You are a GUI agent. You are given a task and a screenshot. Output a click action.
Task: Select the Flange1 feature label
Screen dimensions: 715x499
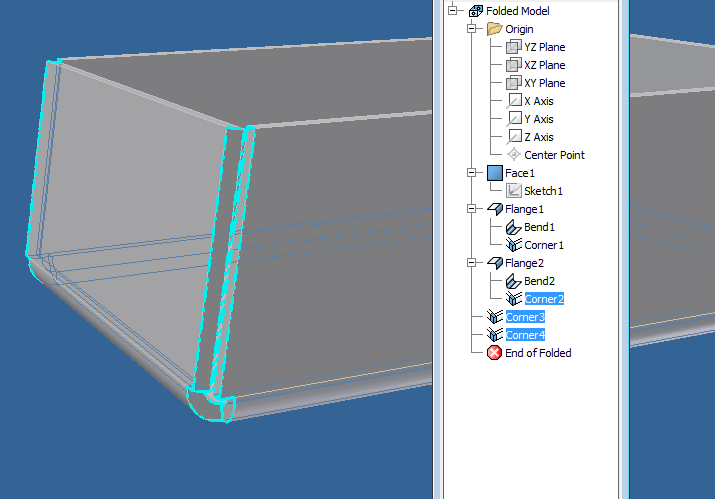(524, 209)
